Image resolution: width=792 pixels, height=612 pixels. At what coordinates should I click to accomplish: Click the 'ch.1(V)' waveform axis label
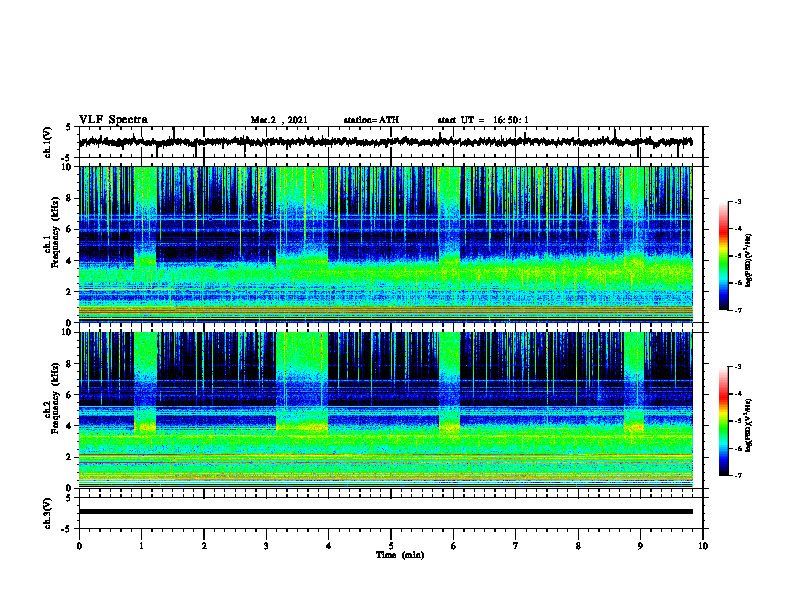click(x=48, y=142)
